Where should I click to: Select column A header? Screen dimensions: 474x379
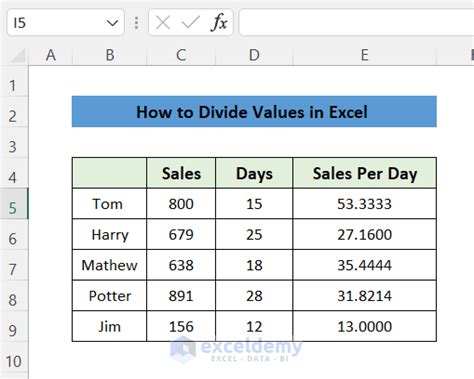click(50, 55)
